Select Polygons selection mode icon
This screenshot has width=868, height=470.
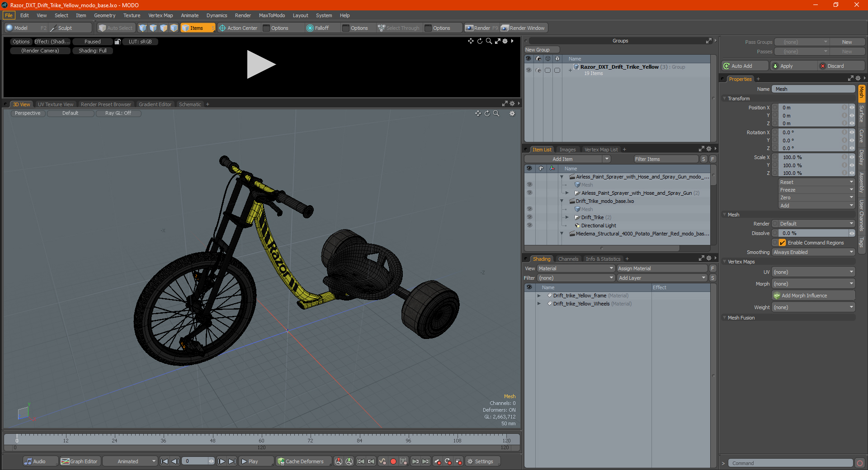click(164, 28)
